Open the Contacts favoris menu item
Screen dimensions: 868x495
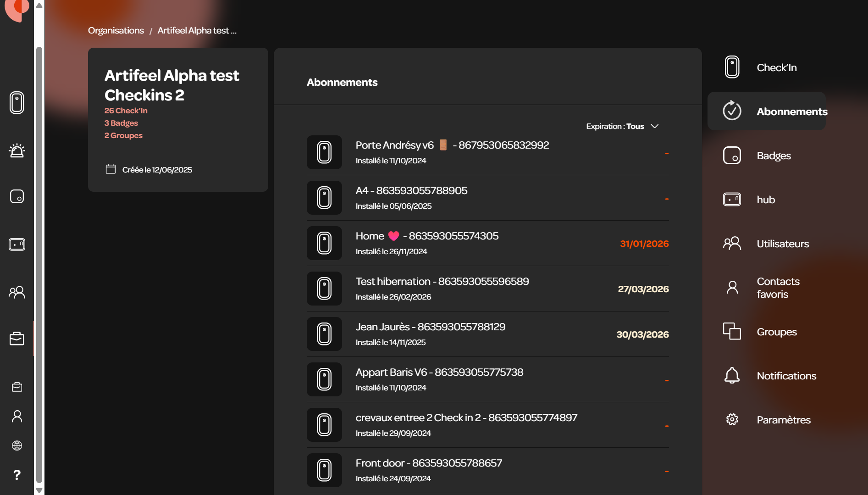pos(767,288)
